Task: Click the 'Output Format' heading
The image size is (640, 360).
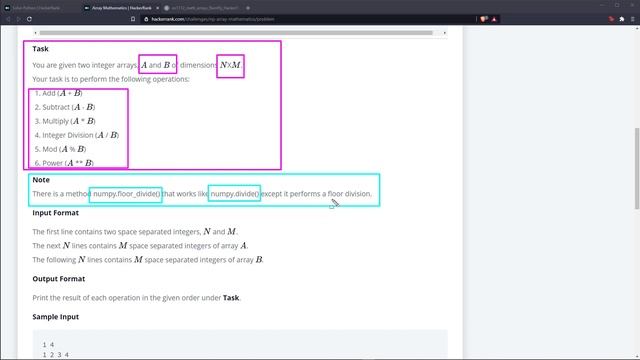Action: tap(59, 279)
